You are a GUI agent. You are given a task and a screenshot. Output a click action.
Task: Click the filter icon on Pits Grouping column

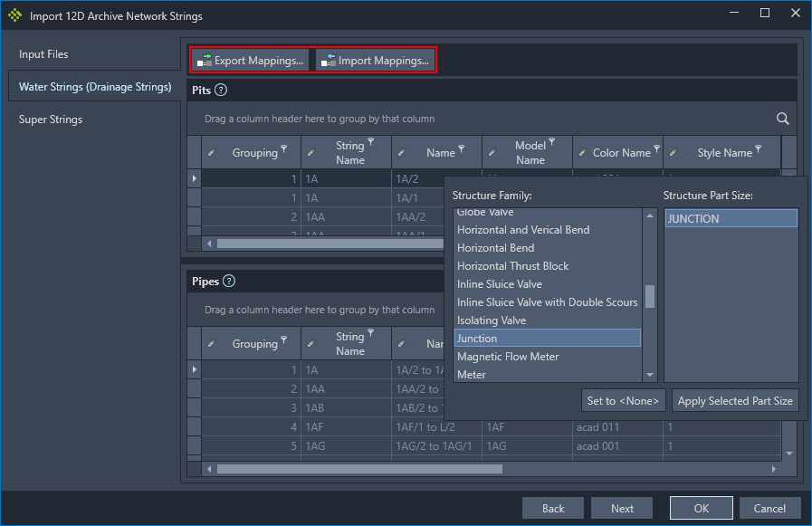pos(283,148)
